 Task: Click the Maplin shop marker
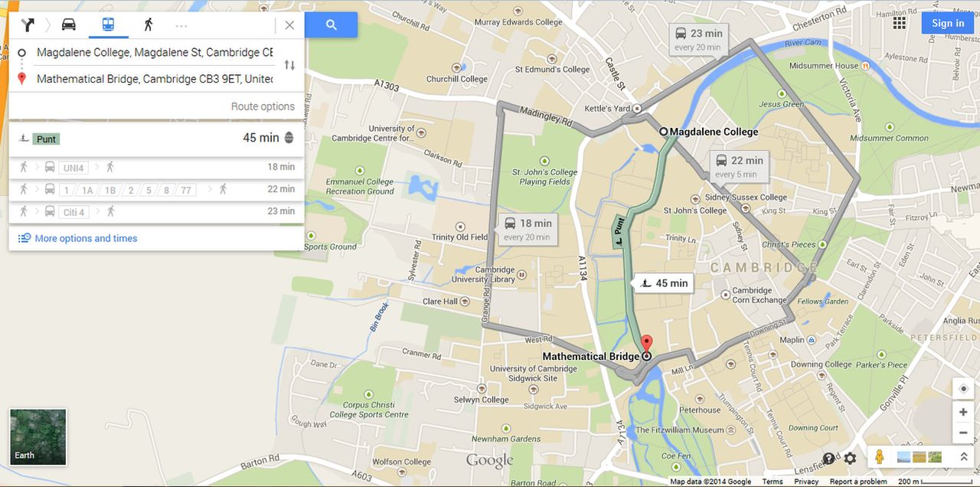coord(812,339)
